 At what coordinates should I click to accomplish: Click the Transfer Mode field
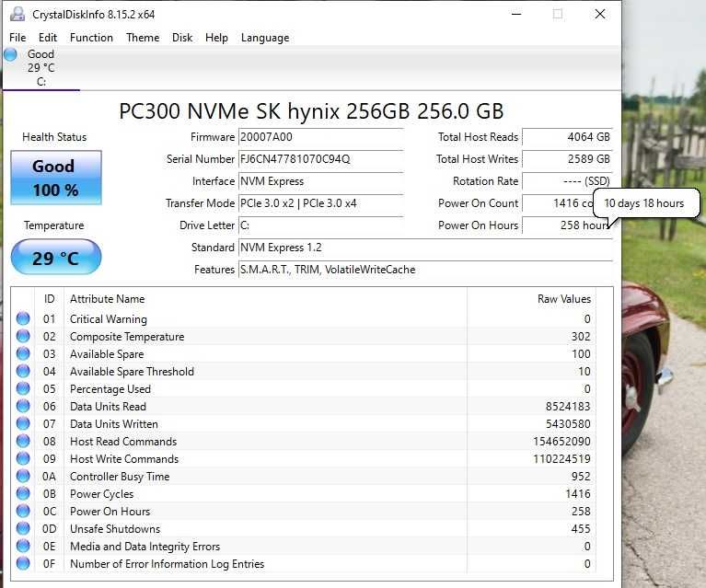[x=320, y=203]
